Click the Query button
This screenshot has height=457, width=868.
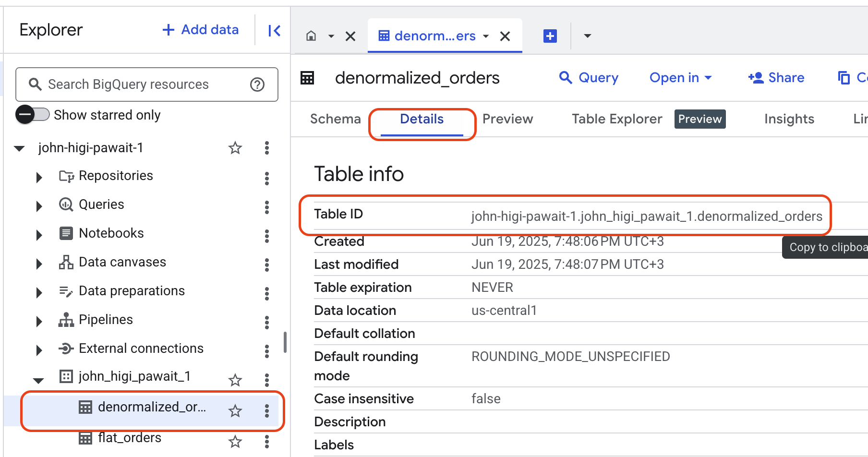(x=589, y=77)
